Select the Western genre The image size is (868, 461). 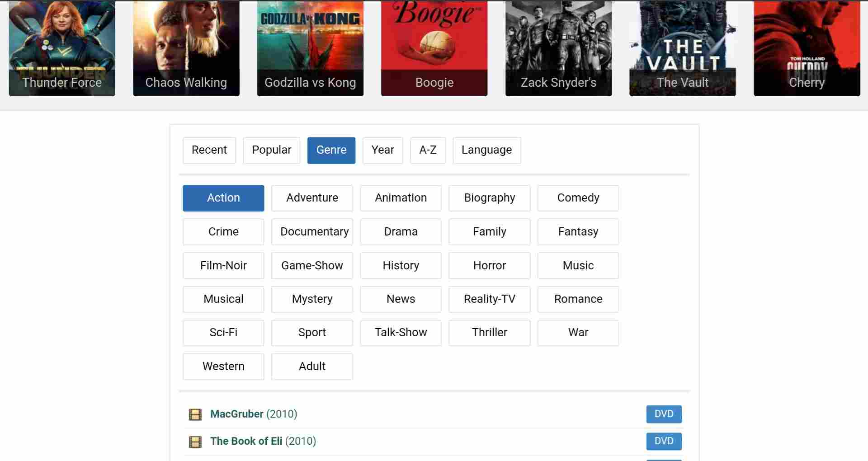223,367
